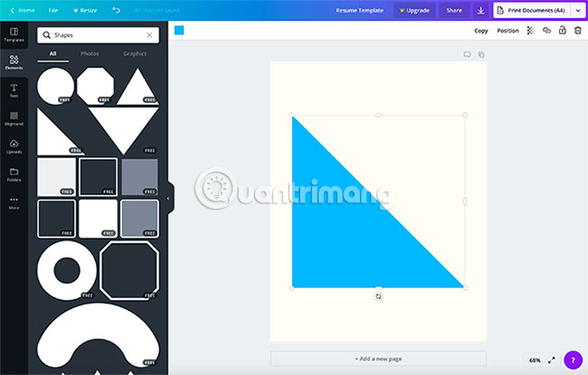This screenshot has height=375, width=588.
Task: Click inside the Shapes search field
Action: (99, 35)
